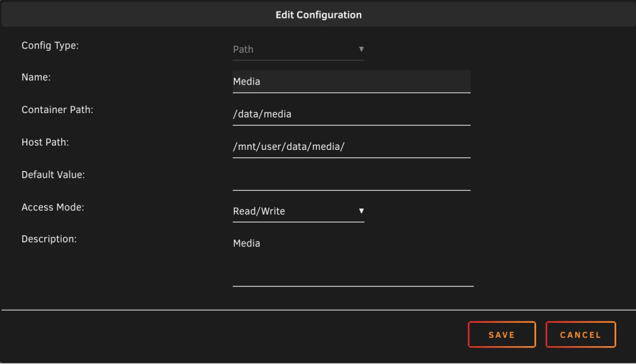Click the Description label
636x364 pixels.
point(49,239)
